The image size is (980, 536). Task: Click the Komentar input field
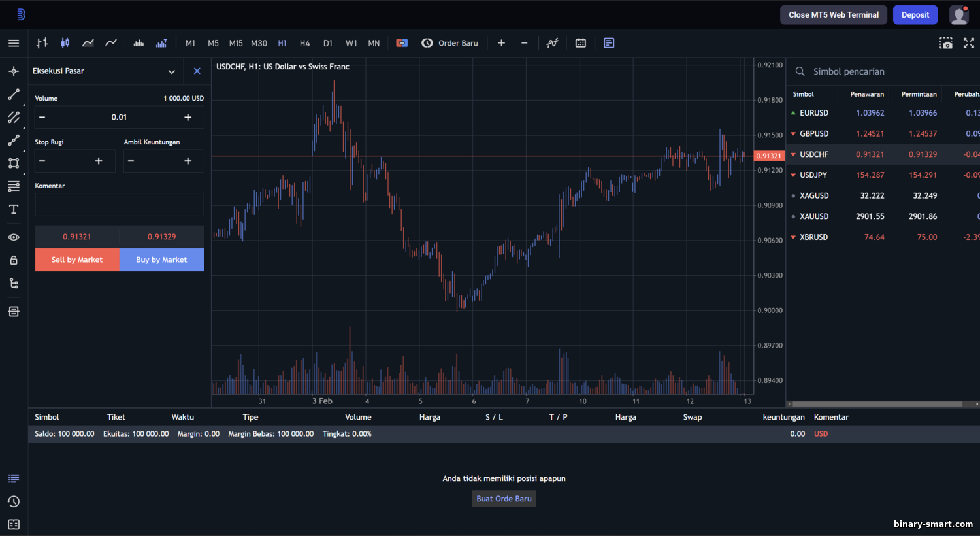tap(120, 205)
